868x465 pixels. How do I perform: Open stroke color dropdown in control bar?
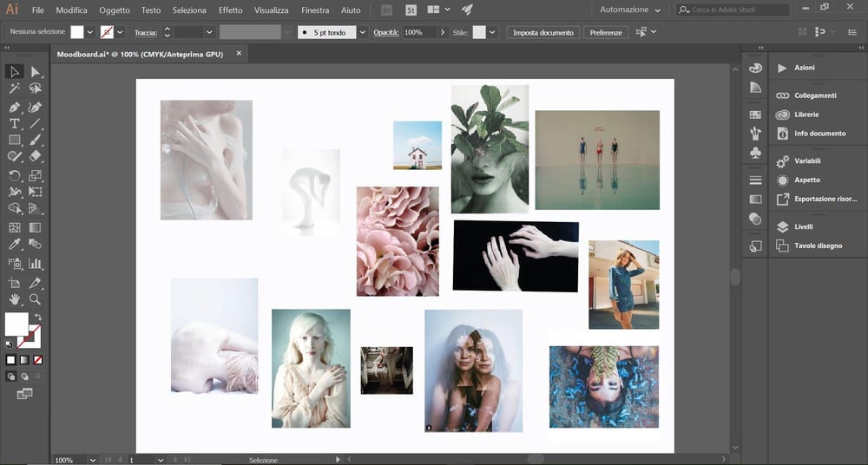[120, 32]
